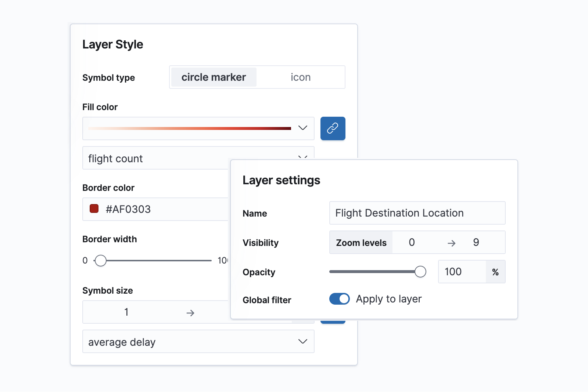Click the symbol size range arrow icon
Image resolution: width=588 pixels, height=392 pixels.
click(x=190, y=313)
